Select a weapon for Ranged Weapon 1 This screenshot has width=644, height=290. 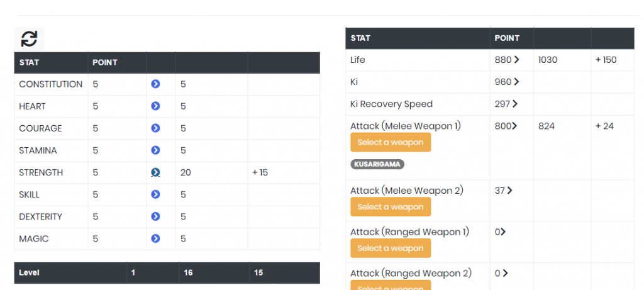[x=390, y=248]
